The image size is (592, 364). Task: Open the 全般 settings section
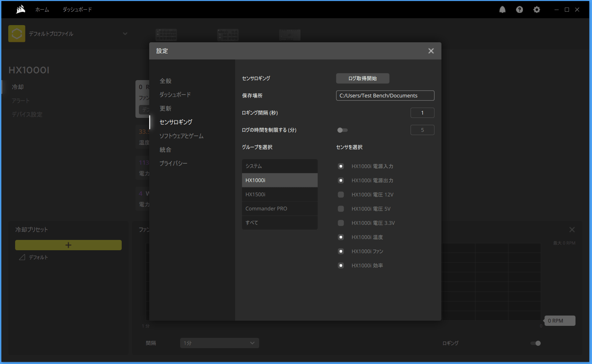(x=165, y=81)
